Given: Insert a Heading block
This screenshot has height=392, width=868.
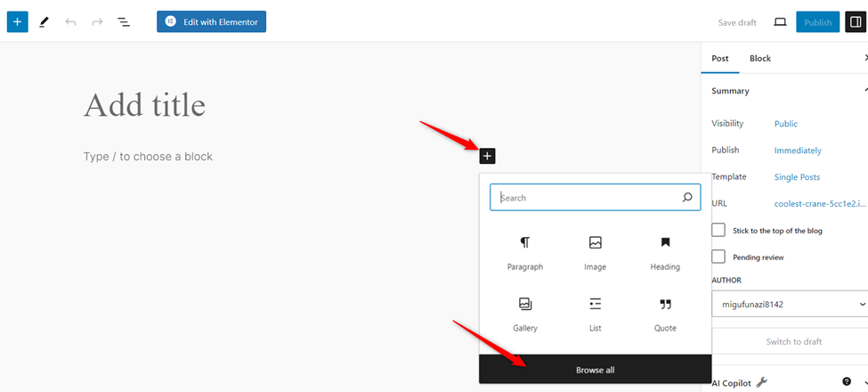Looking at the screenshot, I should (665, 254).
